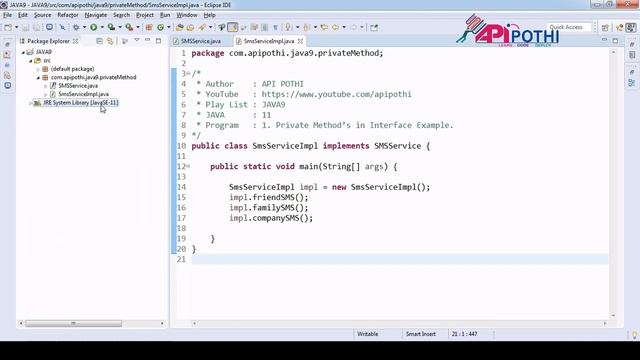Click editor vertical scrollbar down arrow
This screenshot has width=640, height=360.
613,316
